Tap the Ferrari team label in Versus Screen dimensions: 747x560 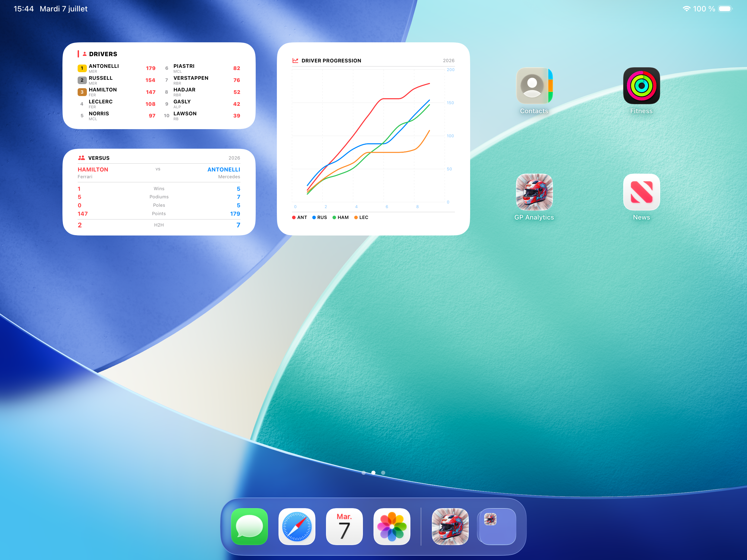(x=85, y=177)
